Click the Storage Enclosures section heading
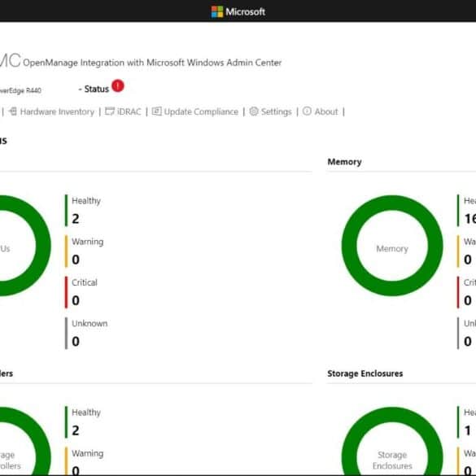The height and width of the screenshot is (476, 476). click(x=365, y=373)
